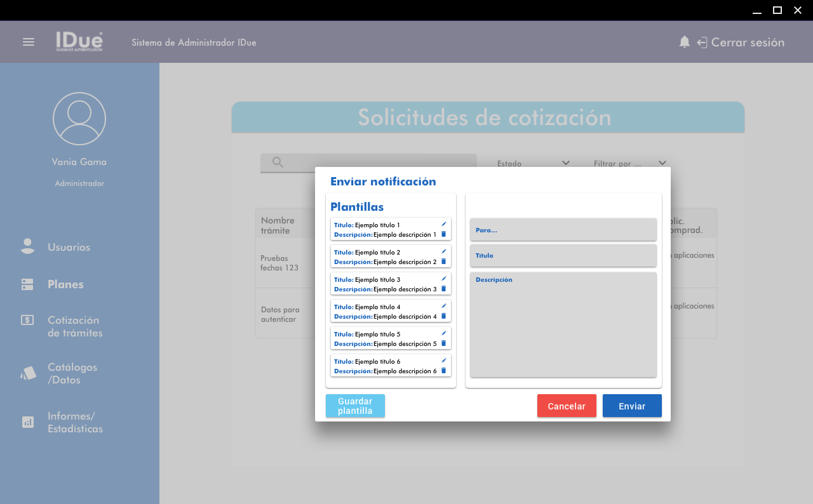
Task: Delete template Ejemplo título 1 trash icon
Action: (x=443, y=234)
